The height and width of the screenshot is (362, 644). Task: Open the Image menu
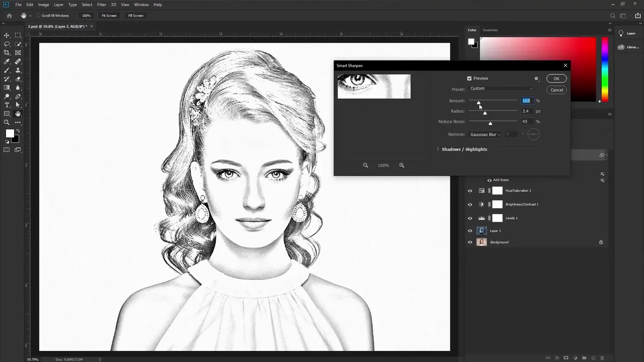[44, 5]
